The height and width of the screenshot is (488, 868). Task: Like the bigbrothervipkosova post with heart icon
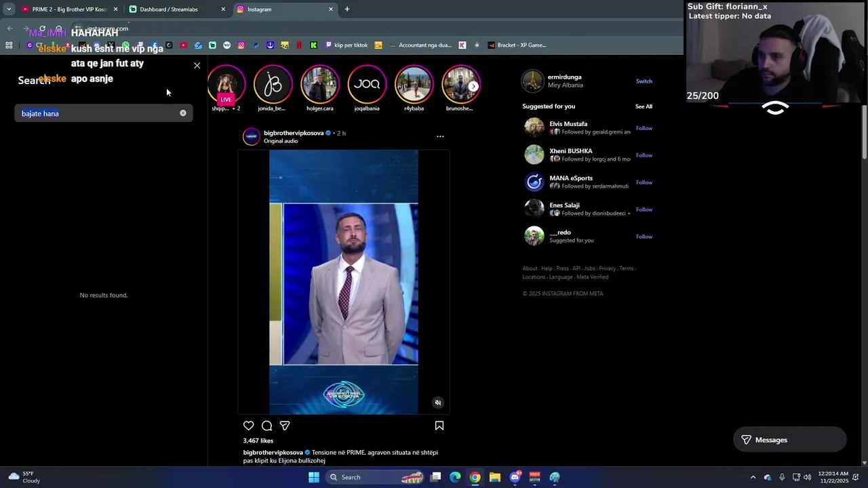pos(249,426)
